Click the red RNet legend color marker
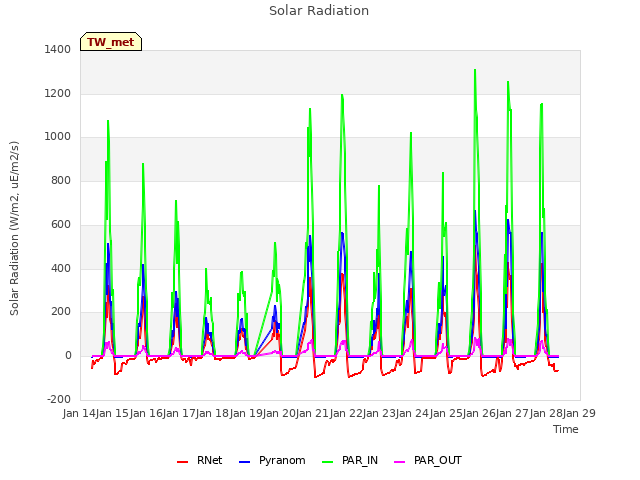 182,462
